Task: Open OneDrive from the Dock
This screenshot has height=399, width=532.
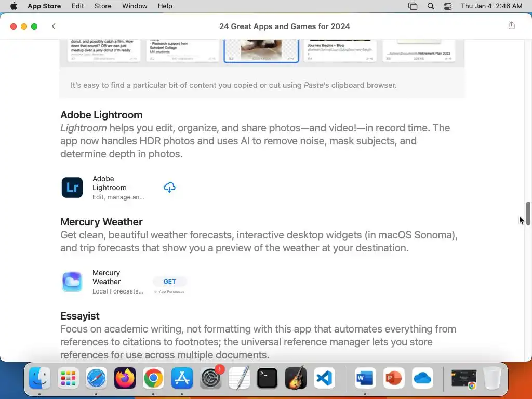Action: click(423, 378)
